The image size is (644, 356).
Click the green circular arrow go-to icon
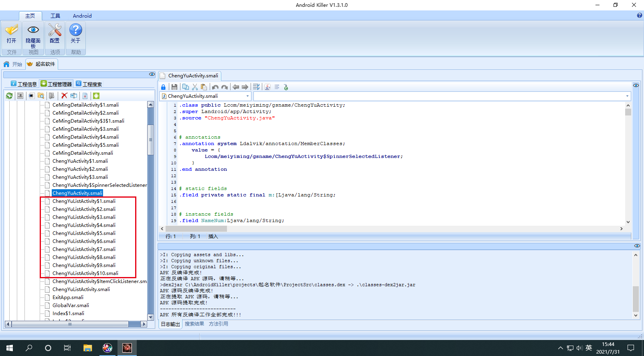tap(286, 87)
